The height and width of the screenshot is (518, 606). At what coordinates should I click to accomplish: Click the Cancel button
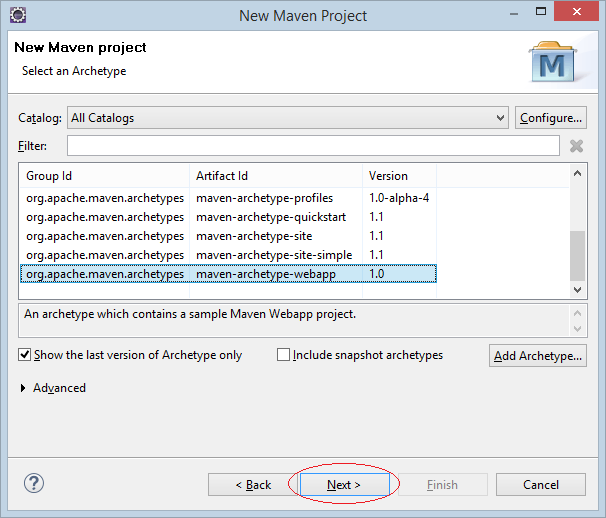[541, 485]
